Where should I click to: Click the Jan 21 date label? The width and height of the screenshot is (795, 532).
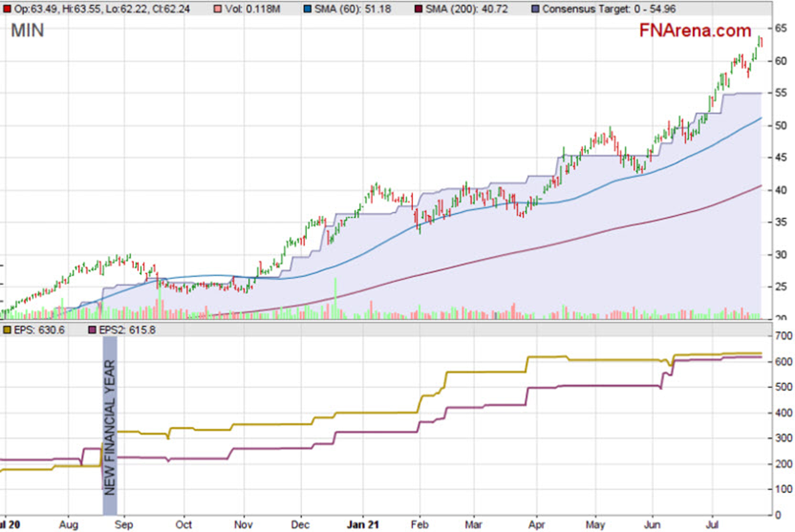(363, 525)
